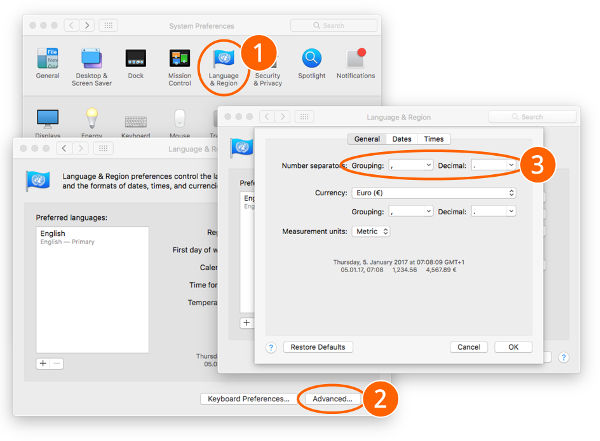The width and height of the screenshot is (600, 441).
Task: Open Displays preferences icon
Action: (x=47, y=119)
